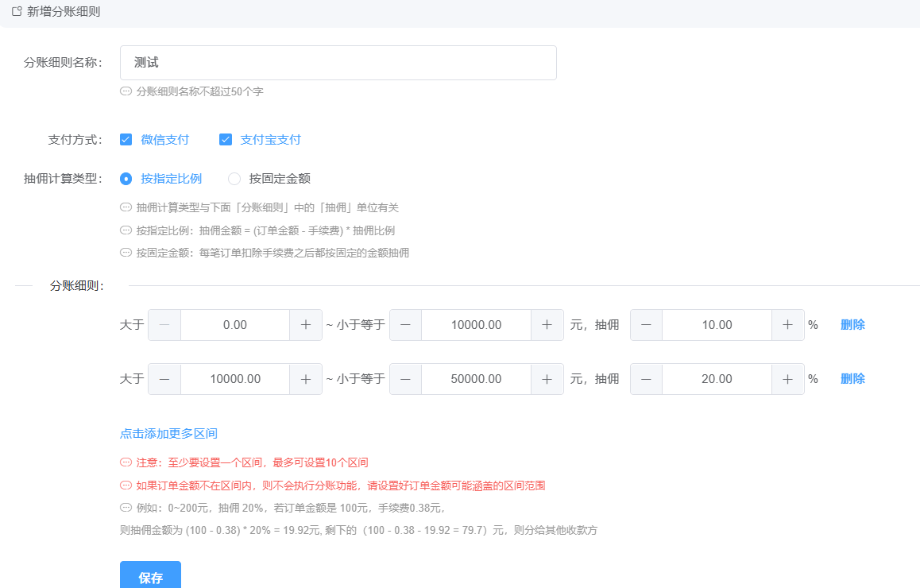Screen dimensions: 920x588
Task: Increase second row commission 20.00 percent
Action: click(787, 379)
